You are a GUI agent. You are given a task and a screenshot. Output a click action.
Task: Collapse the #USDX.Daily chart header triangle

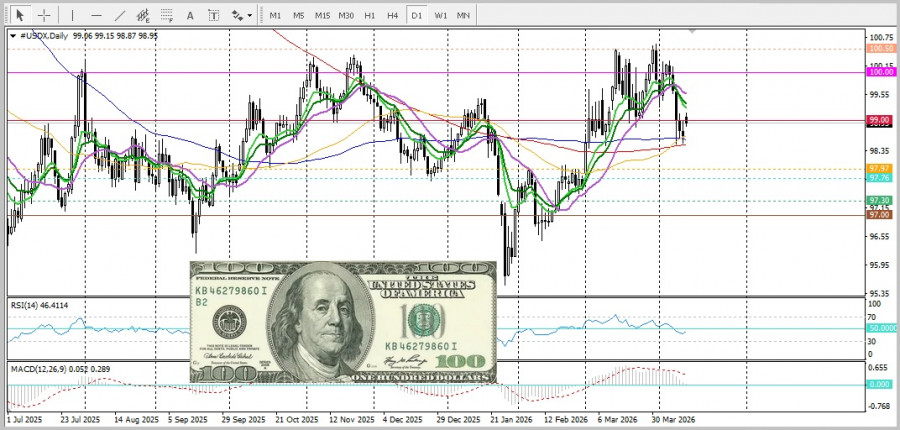14,36
